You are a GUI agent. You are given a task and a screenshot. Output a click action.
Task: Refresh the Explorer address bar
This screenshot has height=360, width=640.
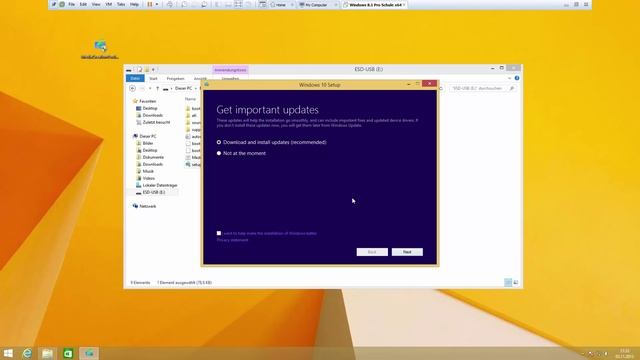pyautogui.click(x=441, y=88)
